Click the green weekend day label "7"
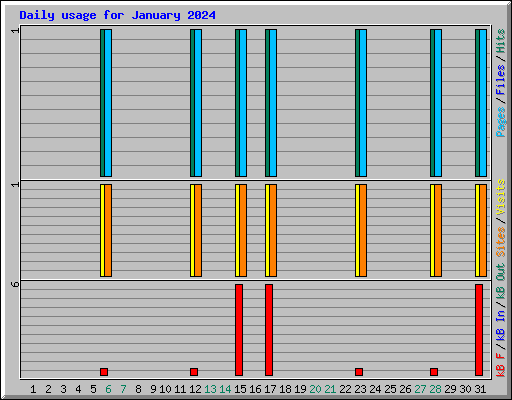Viewport: 512px width, 400px height. click(123, 389)
